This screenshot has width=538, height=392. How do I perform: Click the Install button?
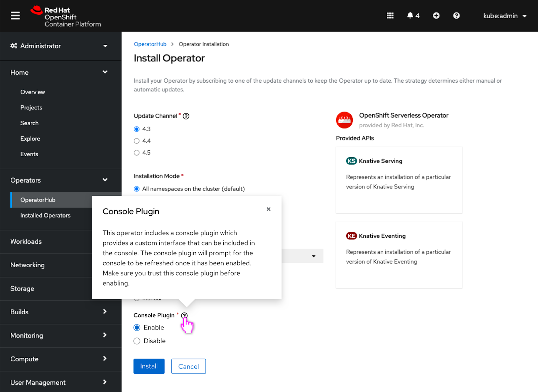149,366
